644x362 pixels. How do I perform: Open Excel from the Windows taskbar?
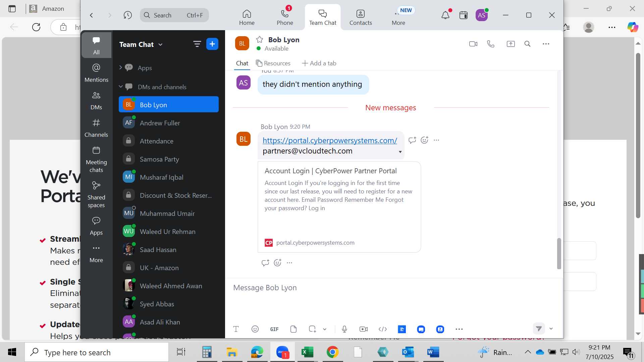tap(307, 352)
